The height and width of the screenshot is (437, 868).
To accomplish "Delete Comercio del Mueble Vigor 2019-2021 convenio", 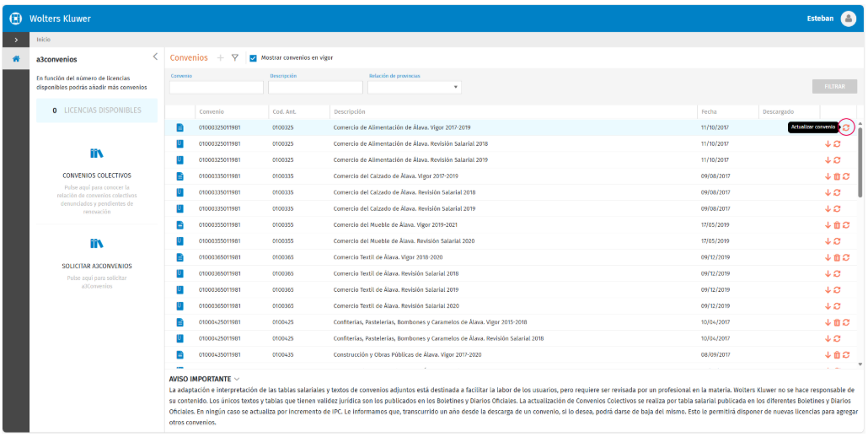I will coord(837,225).
